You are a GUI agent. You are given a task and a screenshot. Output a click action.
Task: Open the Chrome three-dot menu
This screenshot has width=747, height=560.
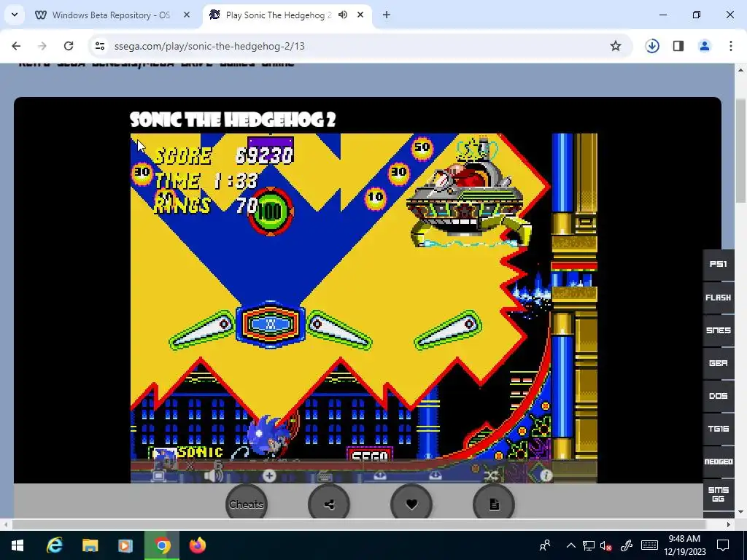(x=730, y=46)
